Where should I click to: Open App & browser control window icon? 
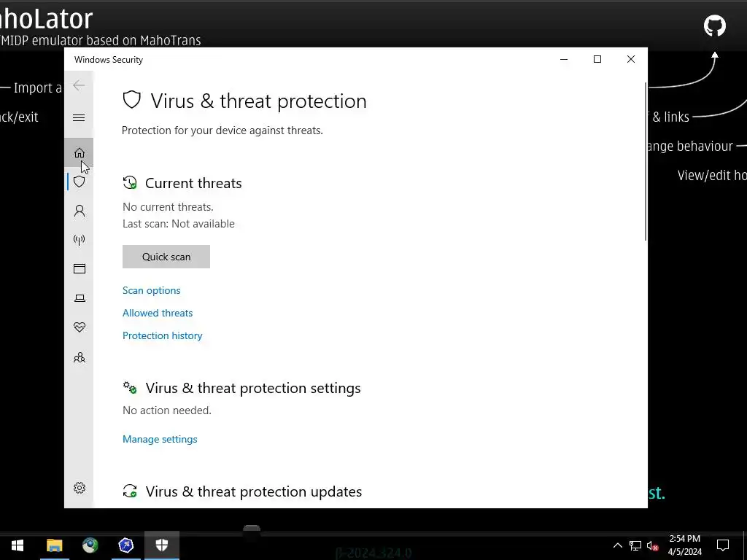(x=79, y=269)
